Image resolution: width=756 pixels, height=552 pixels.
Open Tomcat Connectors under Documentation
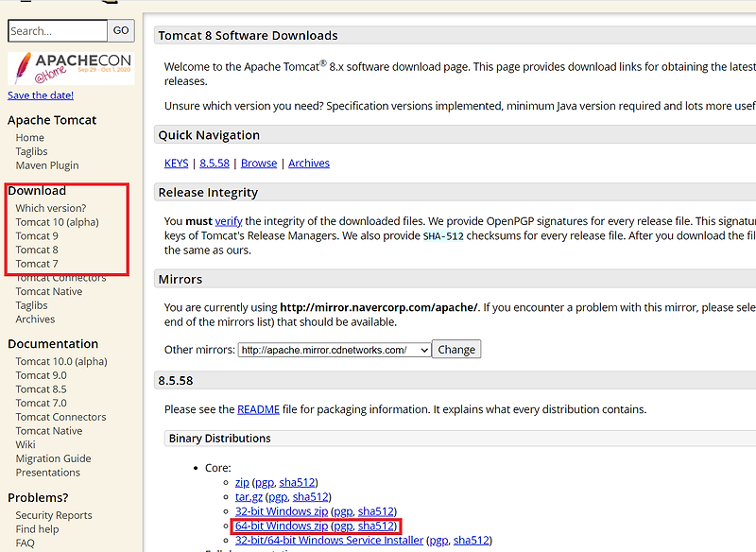(60, 417)
